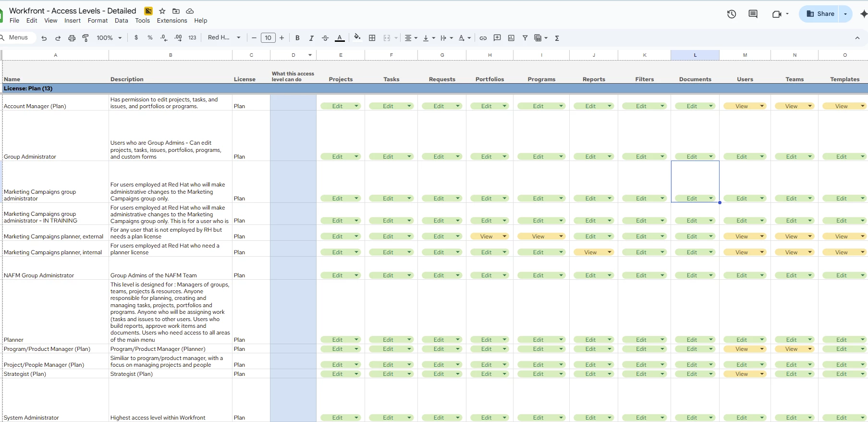Format as currency
868x422 pixels.
coord(136,37)
